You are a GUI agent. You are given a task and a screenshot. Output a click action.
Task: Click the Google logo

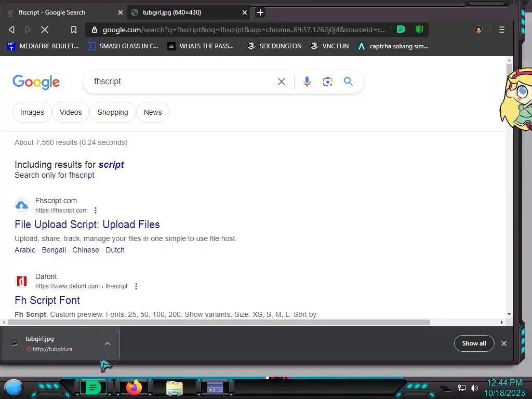36,82
